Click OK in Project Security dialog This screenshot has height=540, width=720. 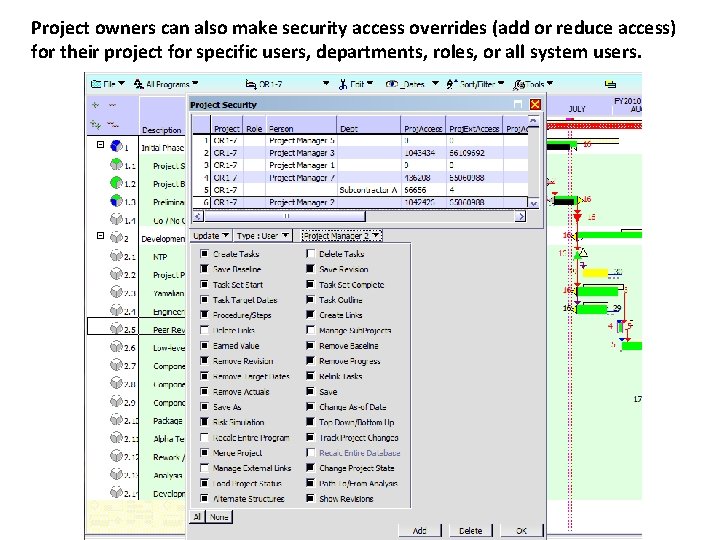(x=522, y=530)
